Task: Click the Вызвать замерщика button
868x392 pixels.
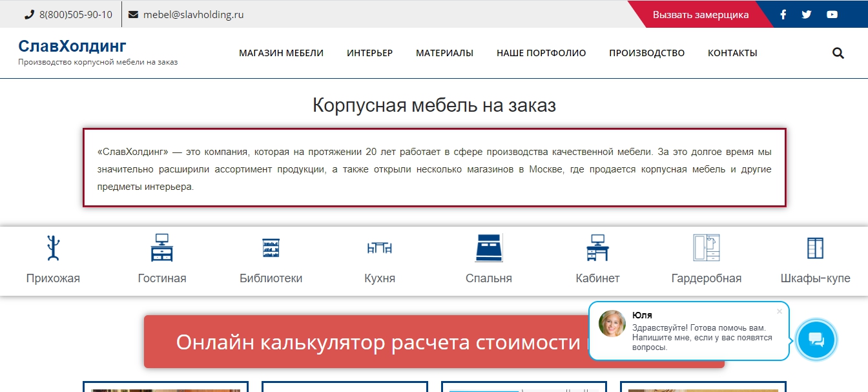Action: click(700, 14)
